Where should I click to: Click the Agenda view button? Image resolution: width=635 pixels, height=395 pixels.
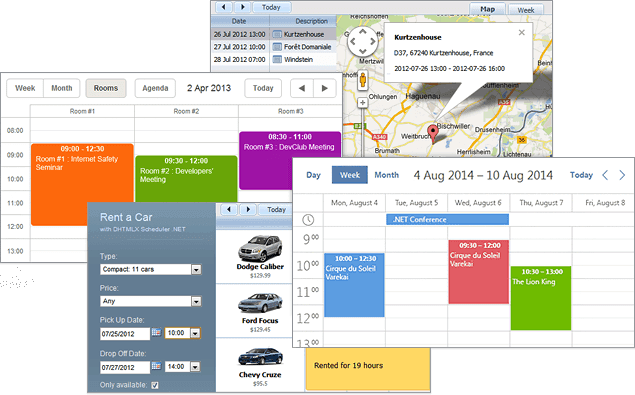[x=155, y=88]
